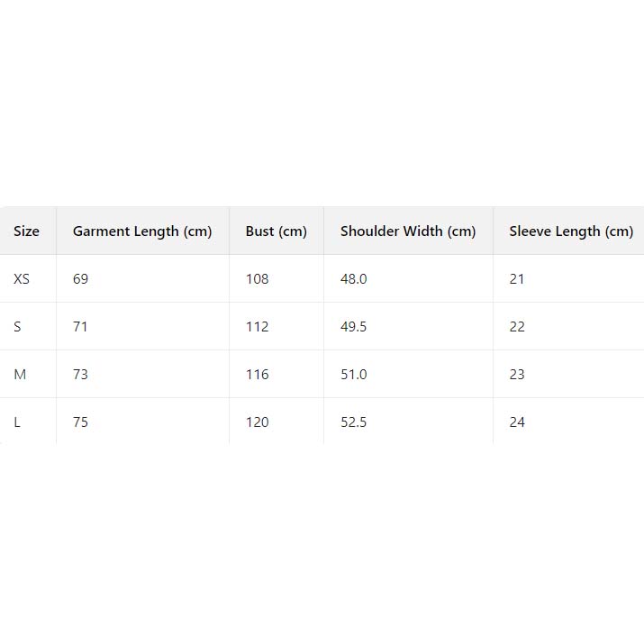
Task: Click the Garment Length (cm) header
Action: coord(142,231)
